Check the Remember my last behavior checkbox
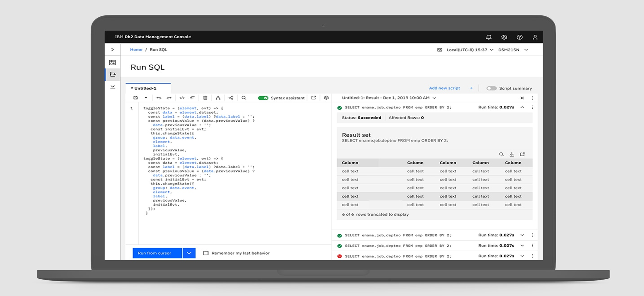The image size is (644, 296). tap(206, 253)
